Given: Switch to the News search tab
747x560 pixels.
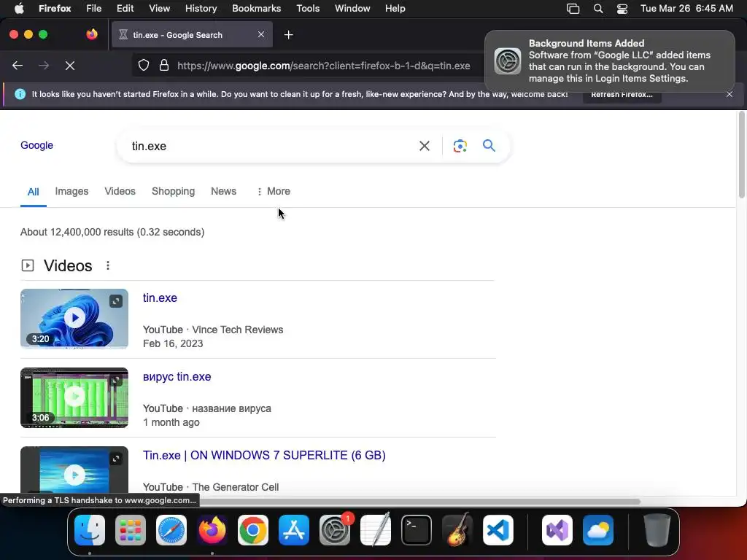Looking at the screenshot, I should coord(223,192).
